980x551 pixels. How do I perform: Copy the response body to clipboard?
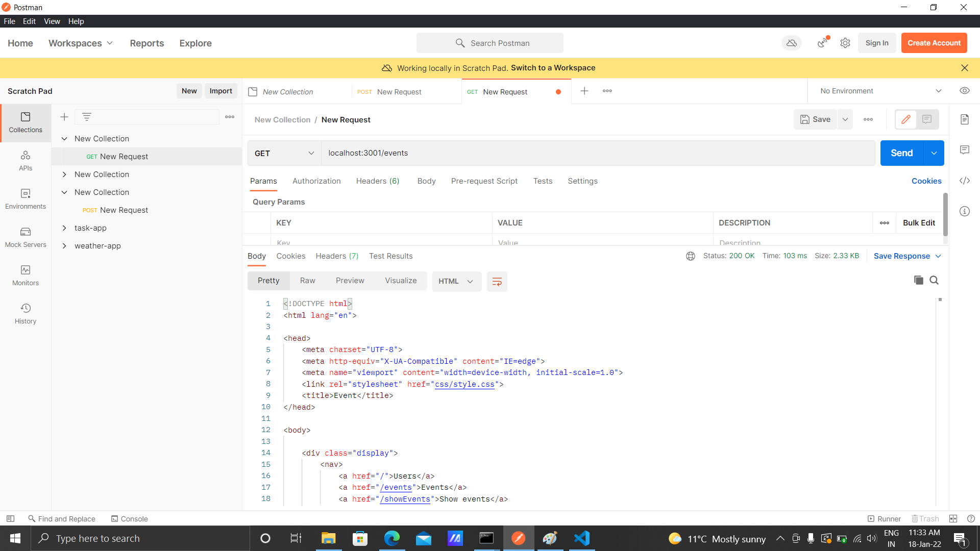pos(919,280)
